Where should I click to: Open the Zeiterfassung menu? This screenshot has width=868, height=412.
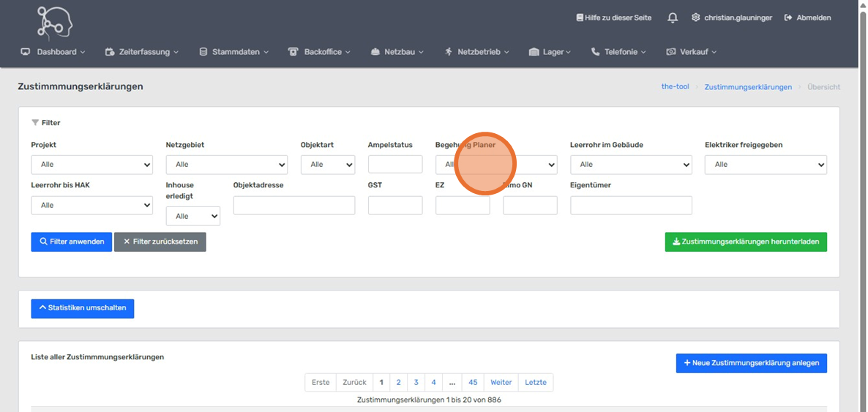tap(141, 52)
